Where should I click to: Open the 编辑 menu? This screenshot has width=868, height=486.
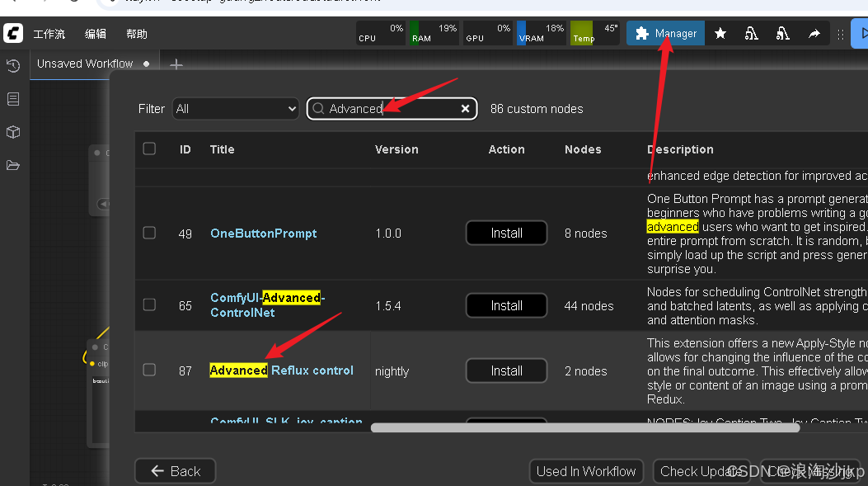[x=96, y=34]
